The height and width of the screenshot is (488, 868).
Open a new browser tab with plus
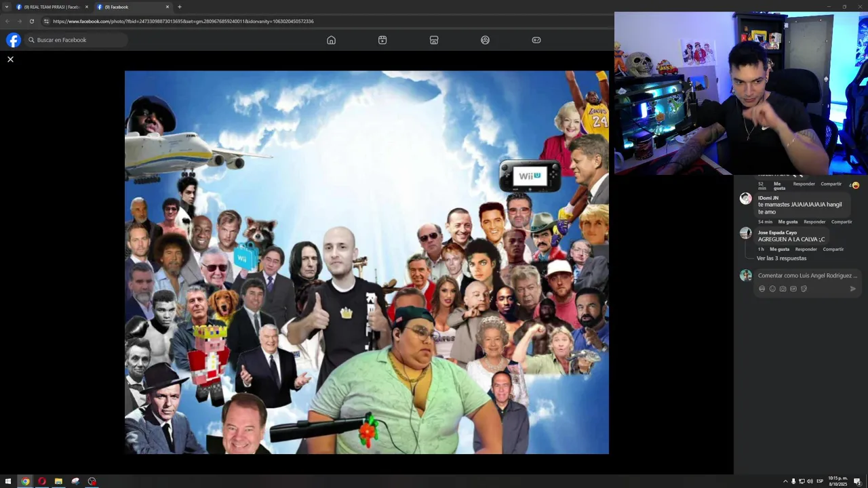(180, 7)
